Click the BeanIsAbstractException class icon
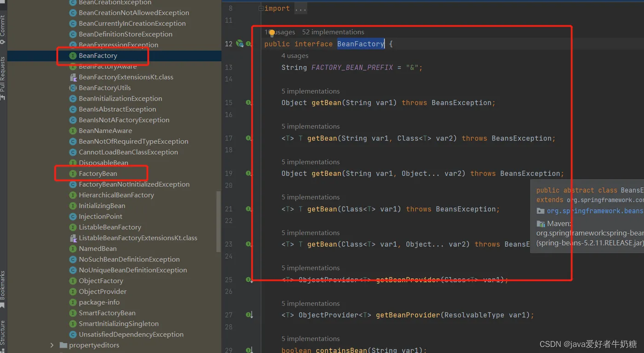This screenshot has height=353, width=644. (73, 109)
